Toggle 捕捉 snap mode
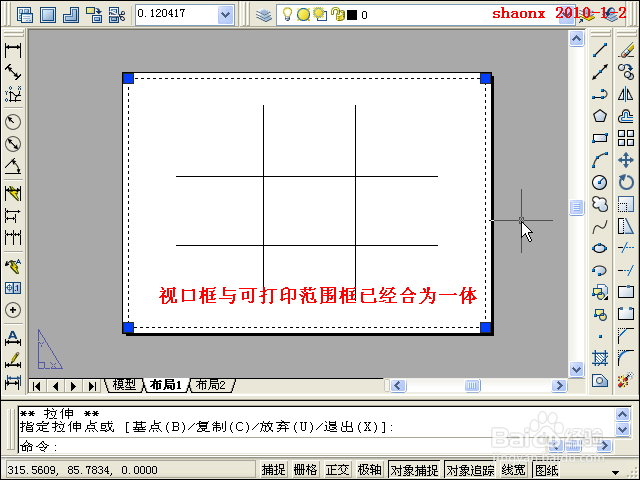 point(273,470)
